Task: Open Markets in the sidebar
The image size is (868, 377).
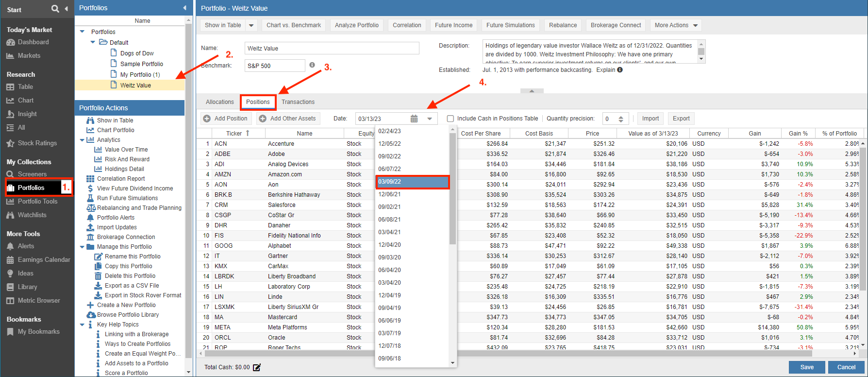Action: (29, 56)
